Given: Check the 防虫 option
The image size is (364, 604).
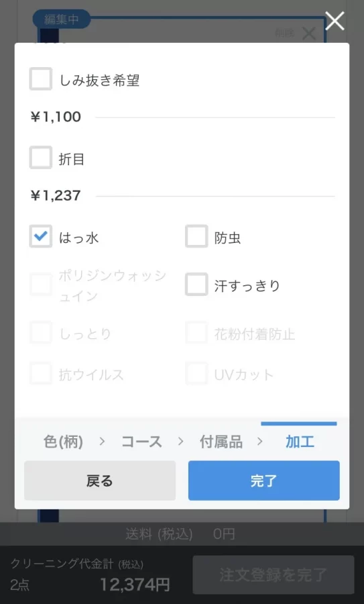Looking at the screenshot, I should (x=196, y=236).
